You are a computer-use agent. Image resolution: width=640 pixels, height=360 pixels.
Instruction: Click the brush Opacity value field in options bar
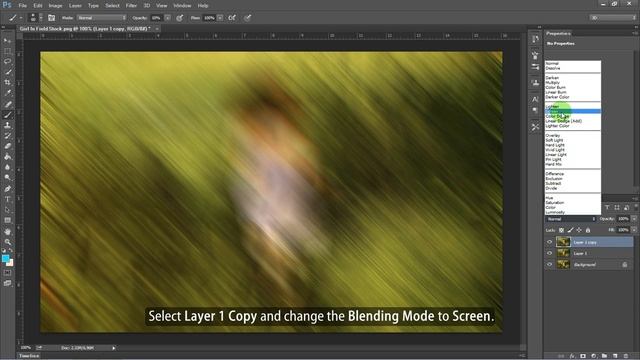156,18
